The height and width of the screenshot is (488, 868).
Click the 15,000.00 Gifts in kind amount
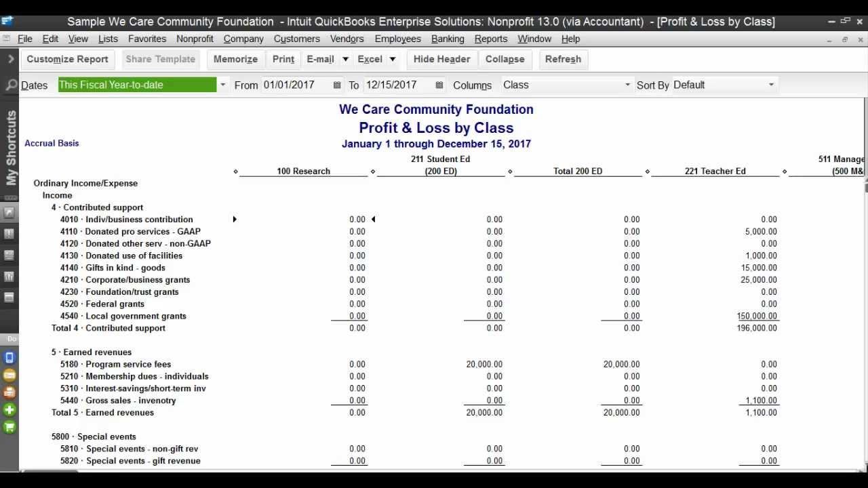(759, 268)
